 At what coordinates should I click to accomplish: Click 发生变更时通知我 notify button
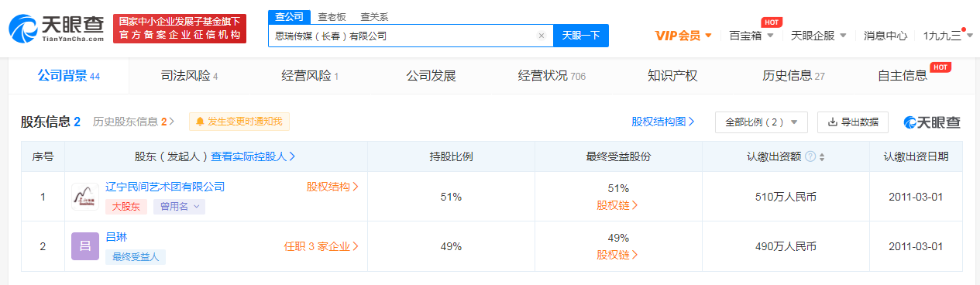coord(239,122)
